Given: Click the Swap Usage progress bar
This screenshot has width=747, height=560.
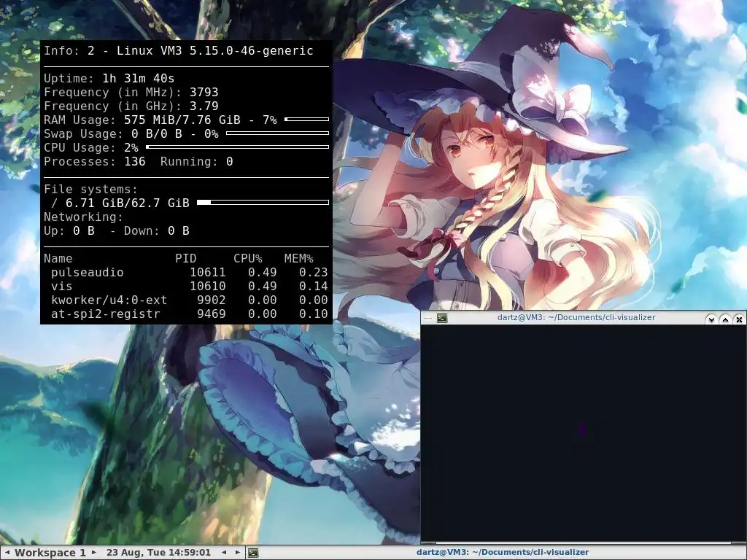Looking at the screenshot, I should 277,133.
